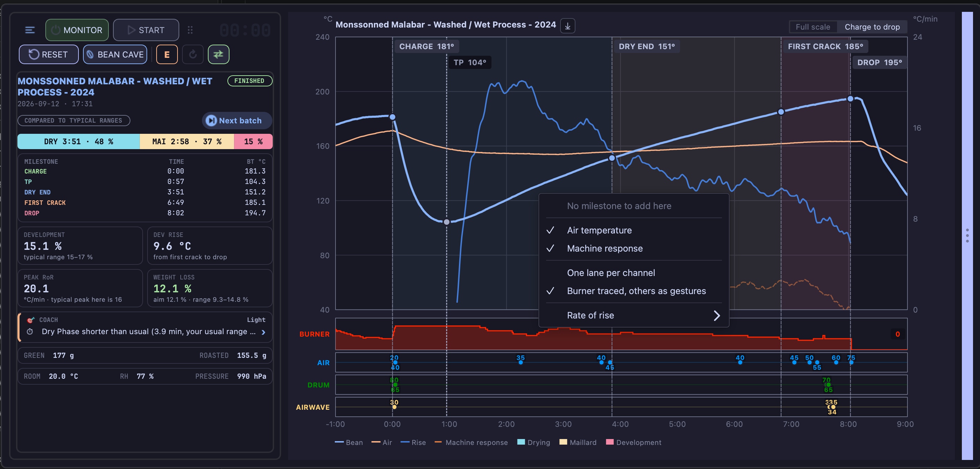This screenshot has height=469, width=980.
Task: Select Burner traced, others as gestures
Action: 634,291
